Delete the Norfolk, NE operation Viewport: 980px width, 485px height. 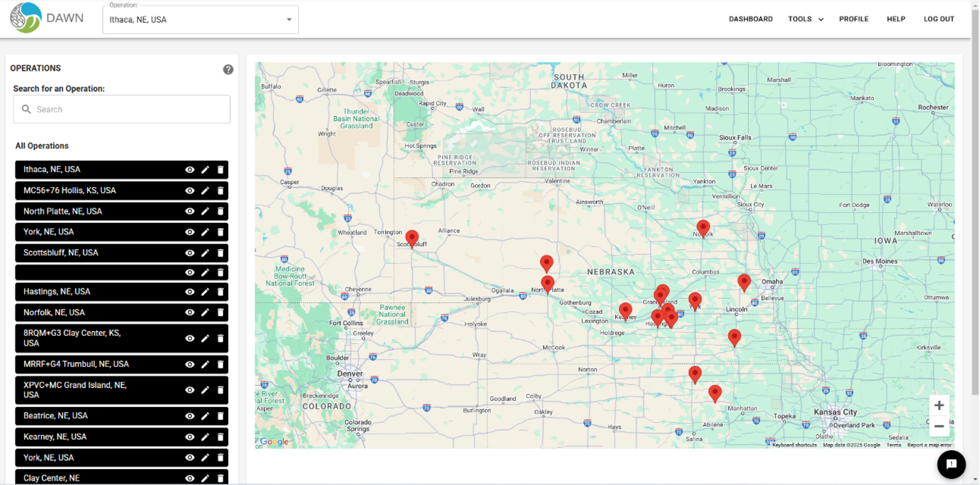click(220, 312)
